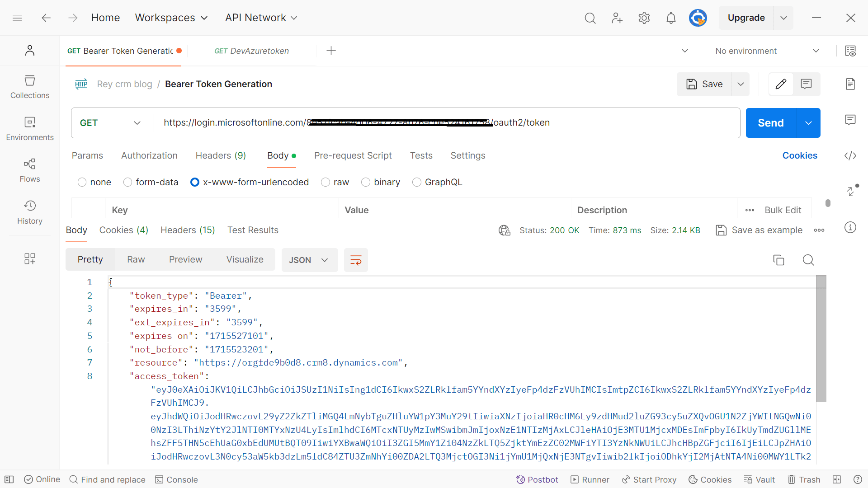The width and height of the screenshot is (868, 488).
Task: Toggle line wrap in response viewer
Action: tap(356, 260)
